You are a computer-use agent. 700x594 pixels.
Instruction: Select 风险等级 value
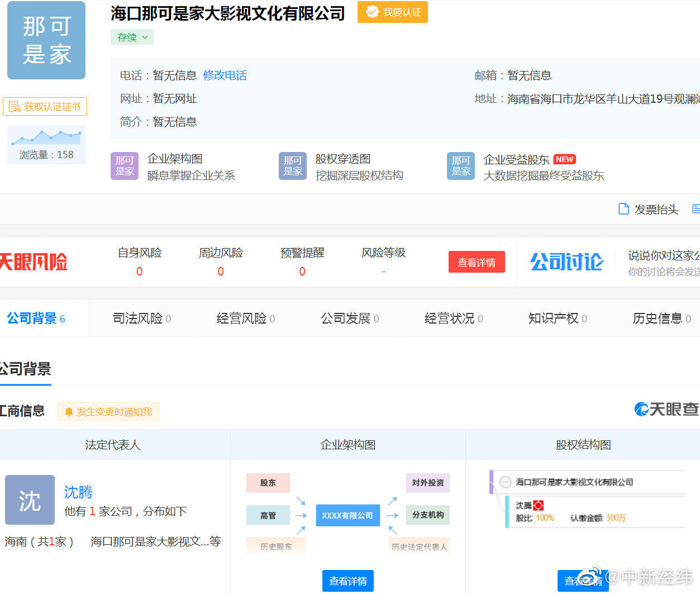click(384, 272)
